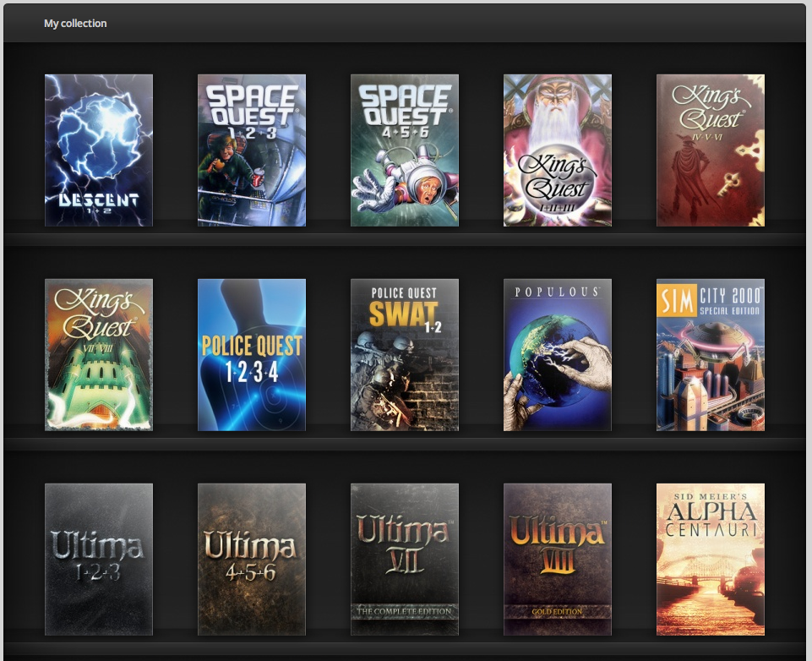Select SimCity 2000 Special Edition cover
The width and height of the screenshot is (812, 661).
pyautogui.click(x=711, y=355)
